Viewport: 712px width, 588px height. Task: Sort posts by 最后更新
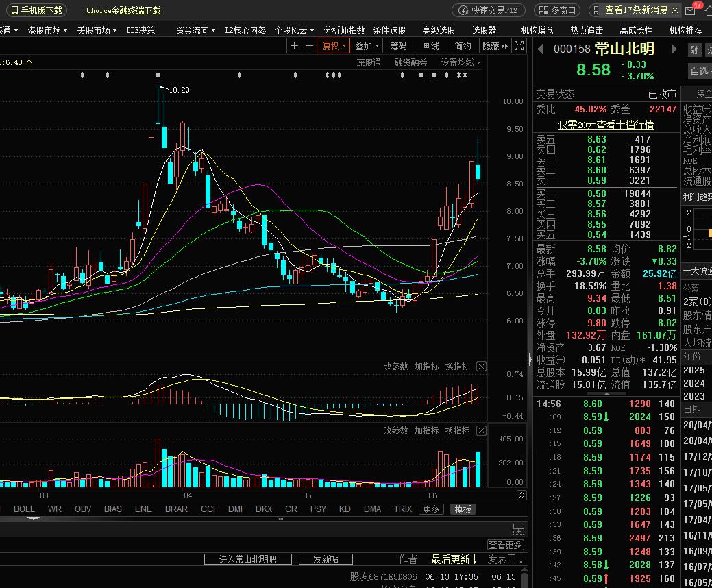pyautogui.click(x=454, y=559)
